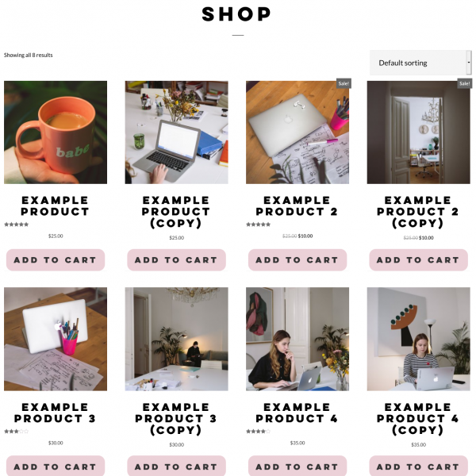
Task: Add Example Product 2 to cart
Action: coord(297,260)
